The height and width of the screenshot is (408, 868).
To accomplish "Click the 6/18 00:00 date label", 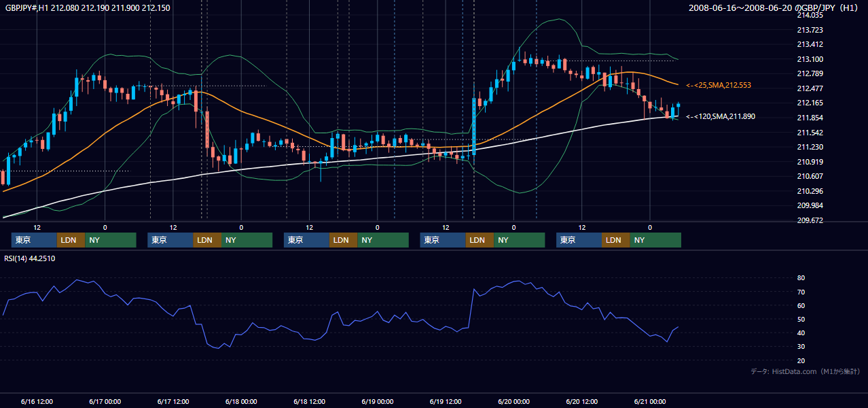I will point(241,402).
